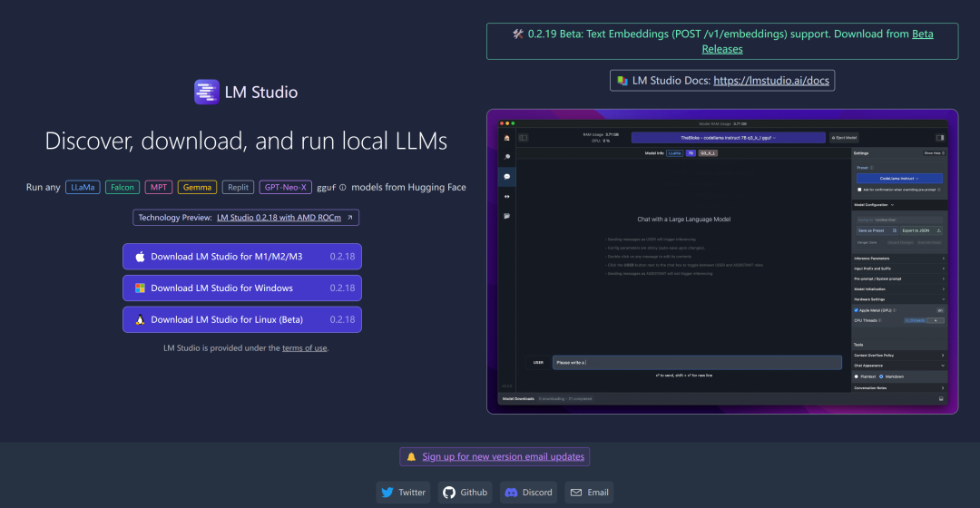
Task: Click the Apple icon on M1/M2/M3 download
Action: (x=140, y=257)
